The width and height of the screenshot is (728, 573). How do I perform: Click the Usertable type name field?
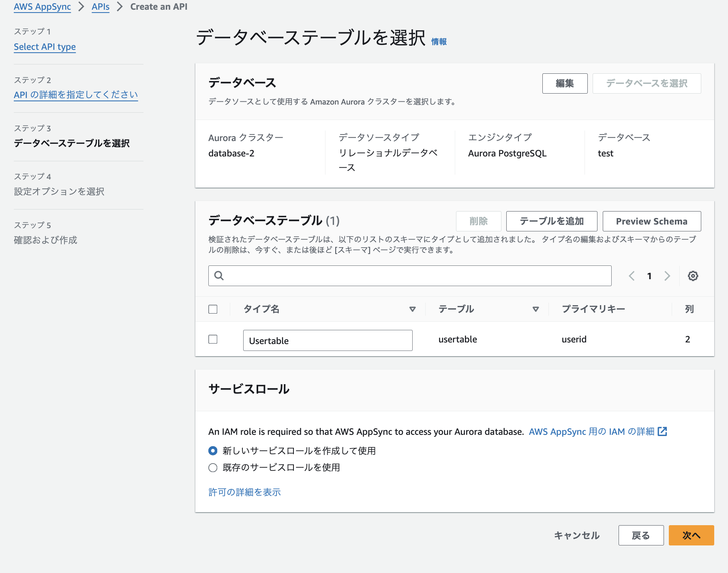coord(328,340)
